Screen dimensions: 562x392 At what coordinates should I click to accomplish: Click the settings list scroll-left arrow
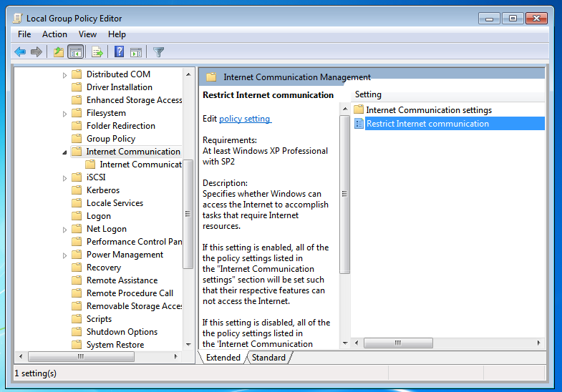pyautogui.click(x=357, y=343)
